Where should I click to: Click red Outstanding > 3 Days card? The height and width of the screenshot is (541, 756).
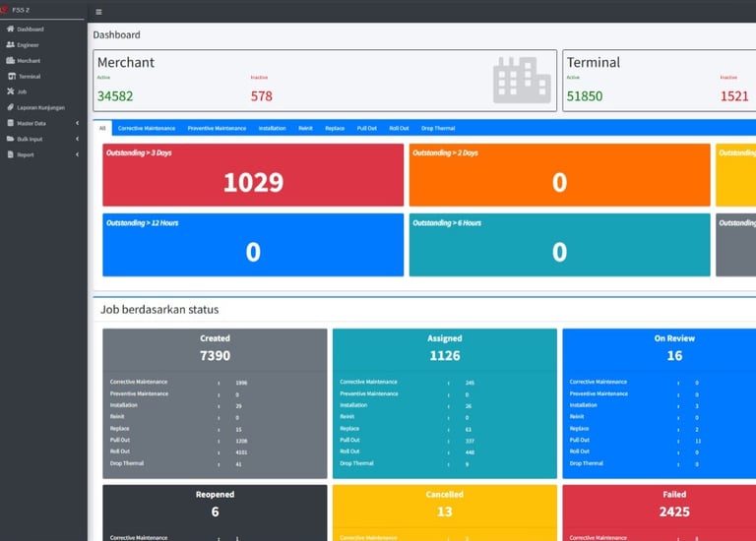[253, 175]
